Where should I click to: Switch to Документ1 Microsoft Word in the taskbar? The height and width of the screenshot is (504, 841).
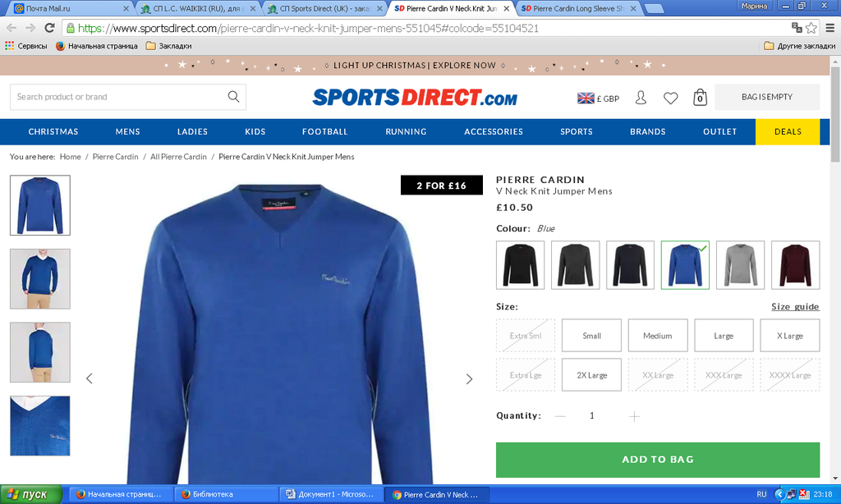333,494
